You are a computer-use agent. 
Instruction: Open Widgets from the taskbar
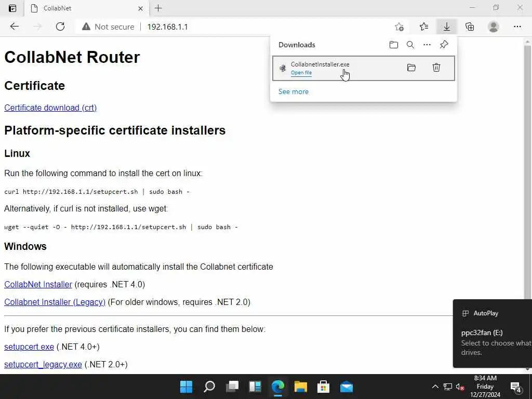click(255, 387)
